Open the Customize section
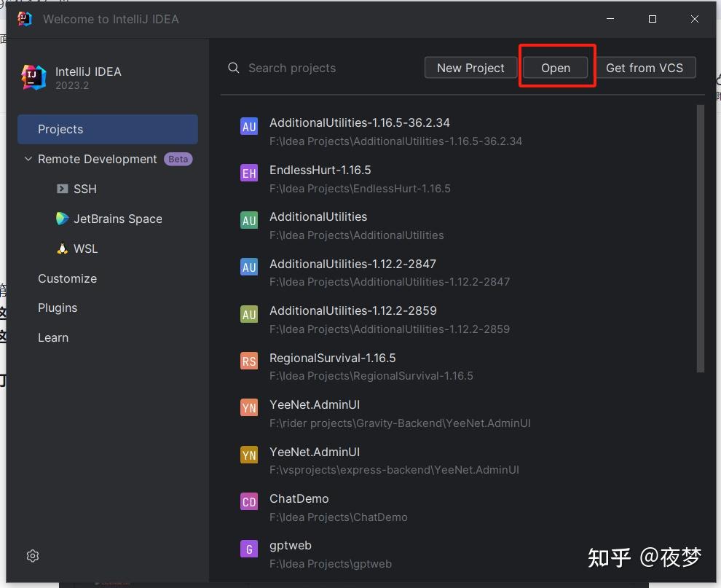Viewport: 721px width, 588px height. point(67,278)
